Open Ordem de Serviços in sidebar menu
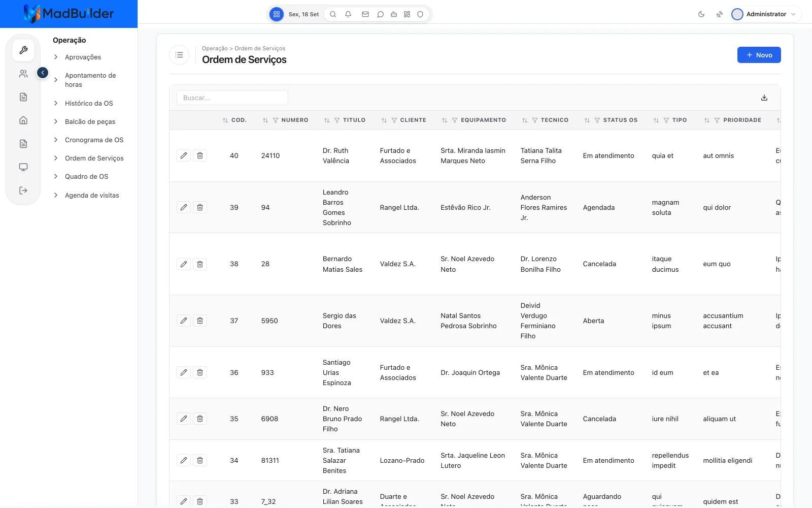Image resolution: width=812 pixels, height=508 pixels. (94, 158)
